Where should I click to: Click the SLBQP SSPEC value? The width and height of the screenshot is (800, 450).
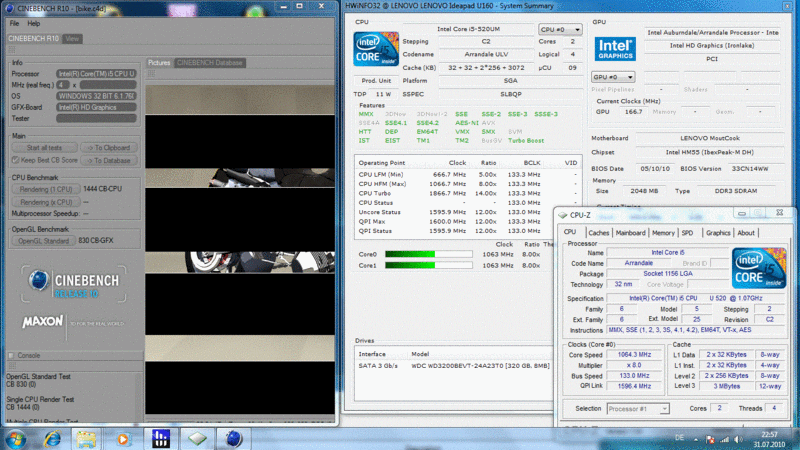pyautogui.click(x=510, y=94)
